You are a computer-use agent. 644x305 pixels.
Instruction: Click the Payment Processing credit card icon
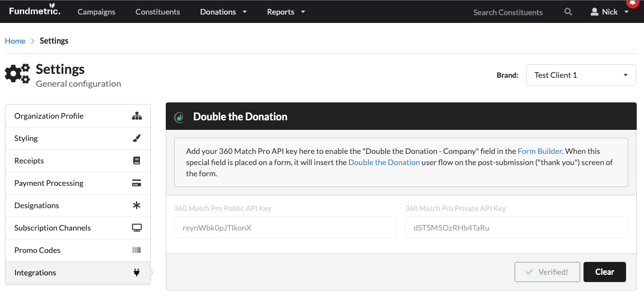[x=137, y=183]
